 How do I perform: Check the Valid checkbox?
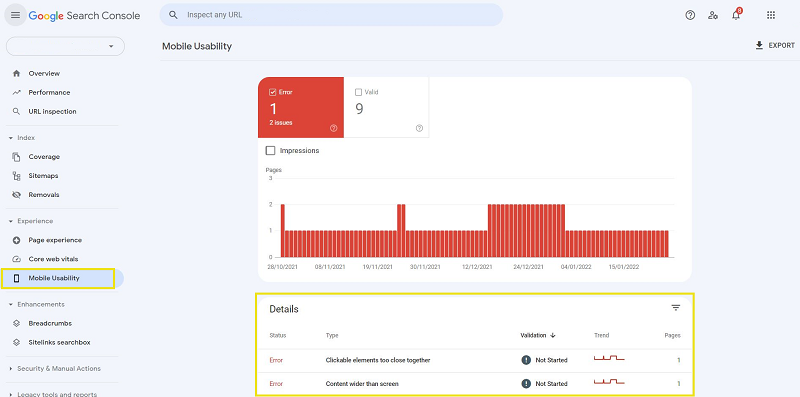(x=358, y=92)
